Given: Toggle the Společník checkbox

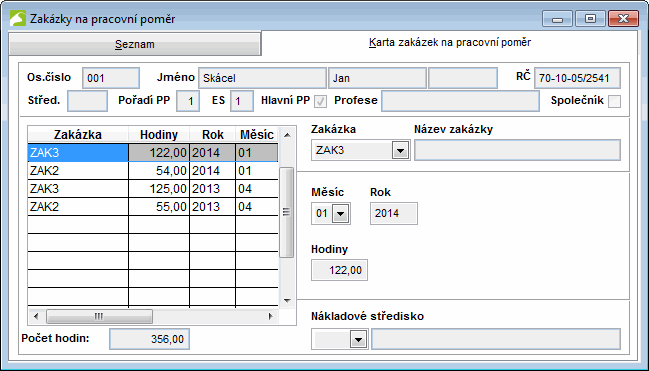Looking at the screenshot, I should (614, 101).
